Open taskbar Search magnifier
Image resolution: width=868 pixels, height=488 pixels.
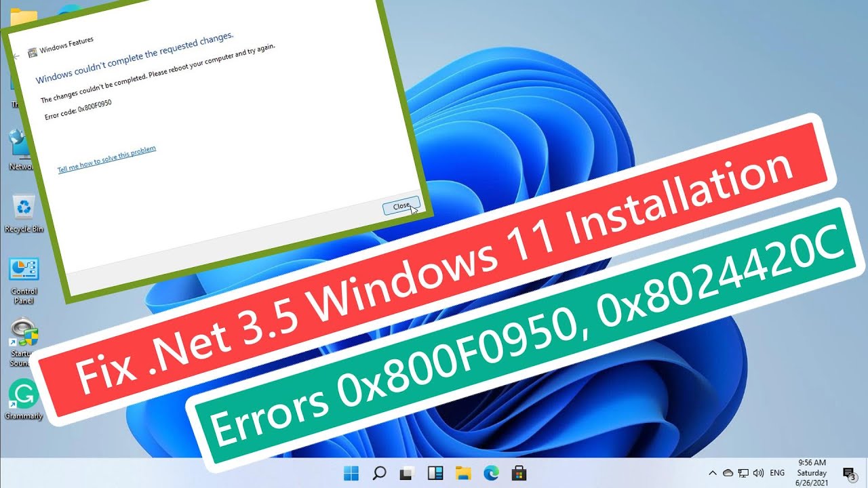coord(380,473)
